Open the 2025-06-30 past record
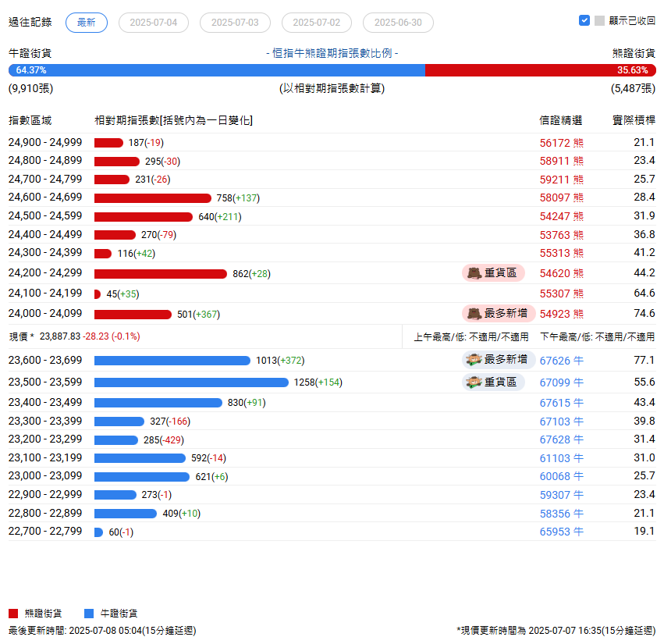This screenshot has height=644, width=664. [398, 23]
